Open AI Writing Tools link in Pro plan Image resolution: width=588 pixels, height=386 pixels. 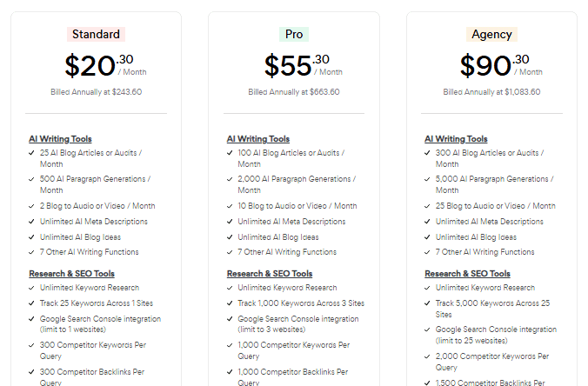258,139
